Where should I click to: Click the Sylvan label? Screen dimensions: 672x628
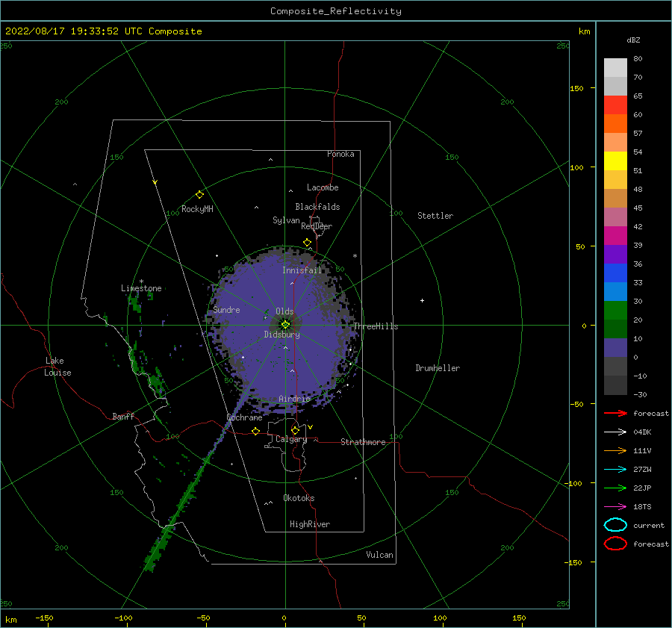pos(286,220)
